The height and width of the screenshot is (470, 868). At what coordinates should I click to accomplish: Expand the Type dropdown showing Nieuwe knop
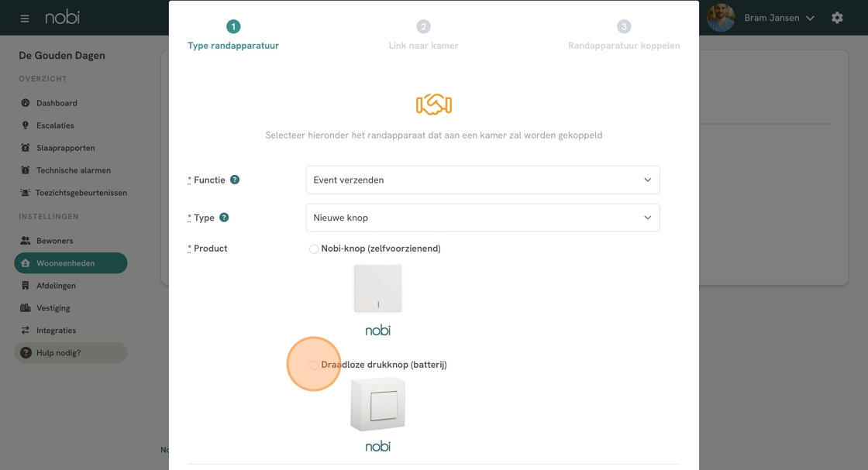482,218
